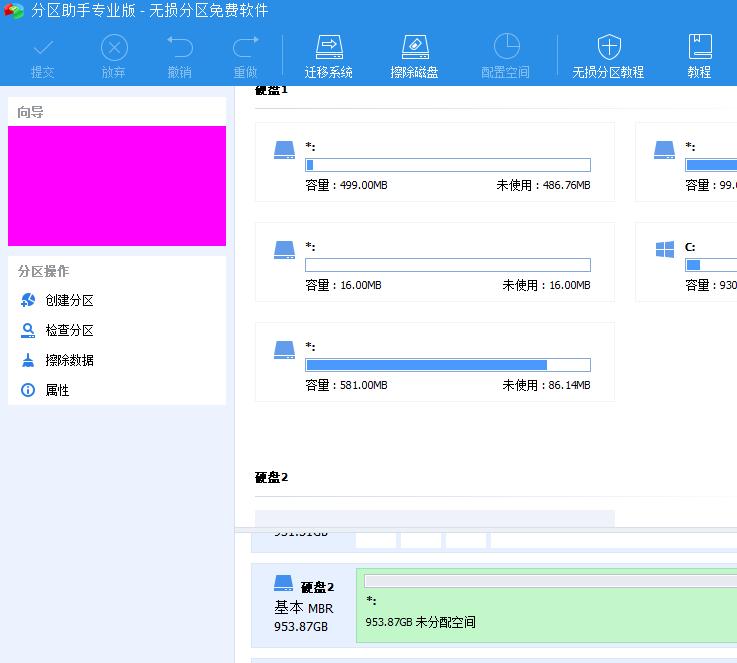The width and height of the screenshot is (737, 663).
Task: Click the 放弃 discard X icon
Action: coord(114,47)
